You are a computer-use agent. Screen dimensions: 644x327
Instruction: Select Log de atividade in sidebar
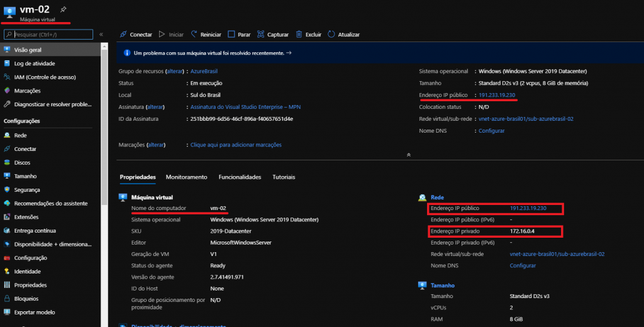(35, 64)
